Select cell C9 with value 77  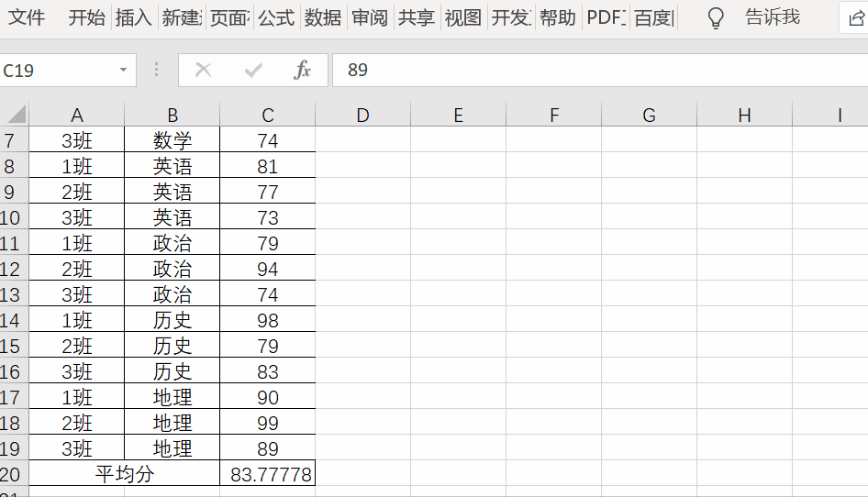[268, 192]
